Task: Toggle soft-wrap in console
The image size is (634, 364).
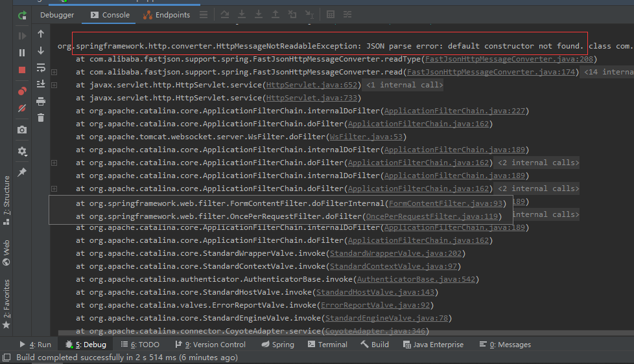Action: [41, 67]
